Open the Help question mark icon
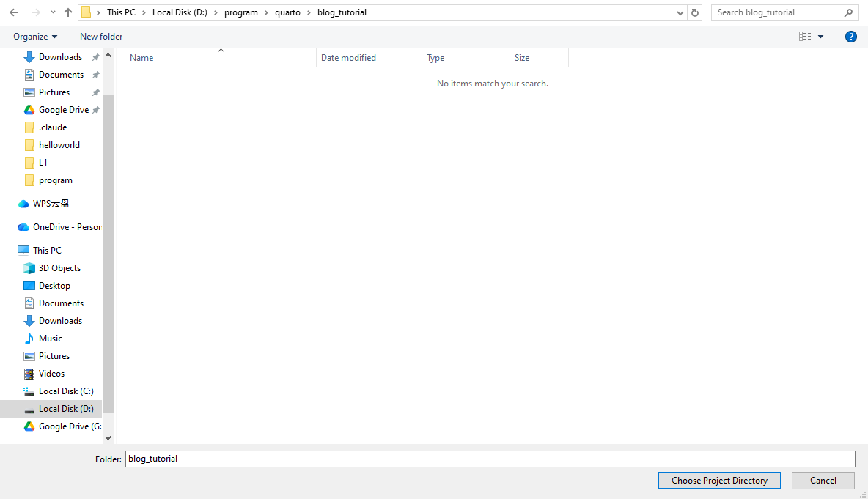The width and height of the screenshot is (868, 499). 851,37
